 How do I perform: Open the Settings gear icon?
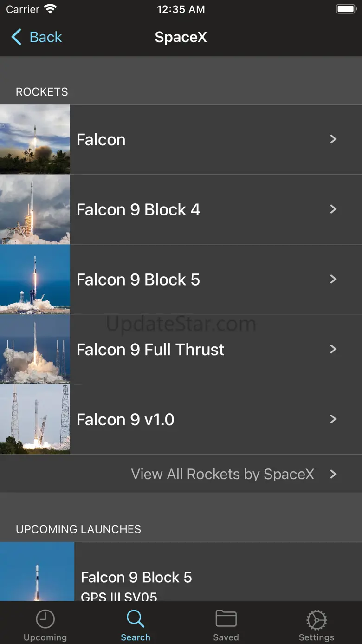[x=317, y=619]
